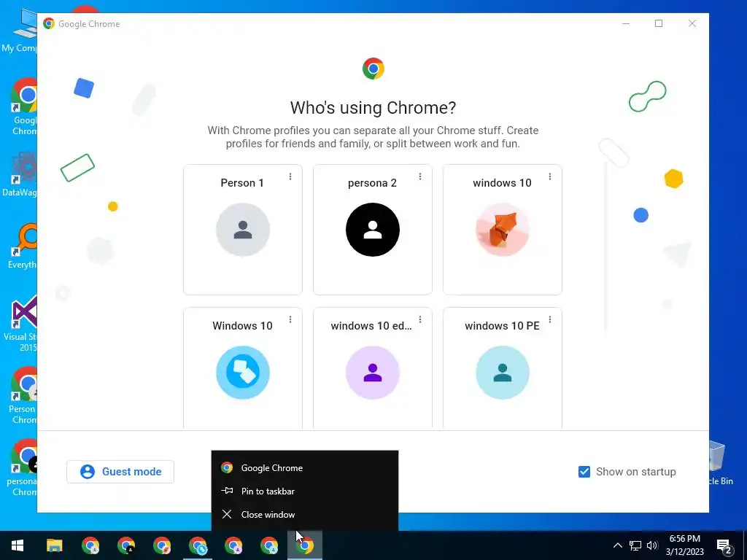Open the Action Center notifications icon

coord(724,546)
